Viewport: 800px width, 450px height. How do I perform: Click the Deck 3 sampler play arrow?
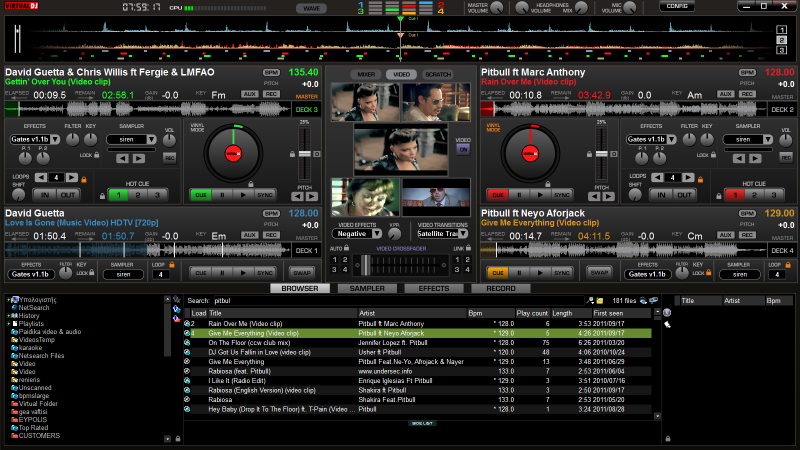click(x=139, y=159)
